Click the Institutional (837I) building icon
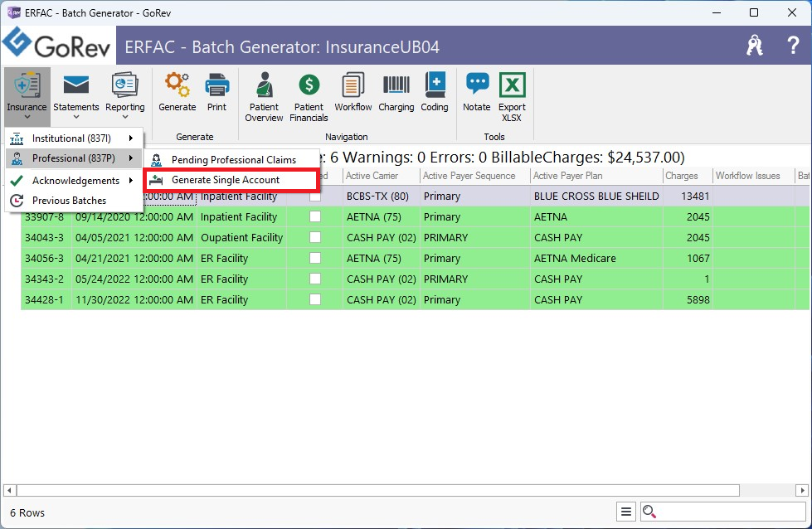 point(17,138)
